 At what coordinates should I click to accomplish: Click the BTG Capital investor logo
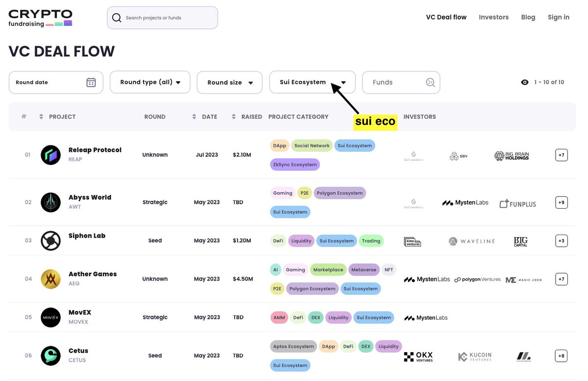coord(520,241)
